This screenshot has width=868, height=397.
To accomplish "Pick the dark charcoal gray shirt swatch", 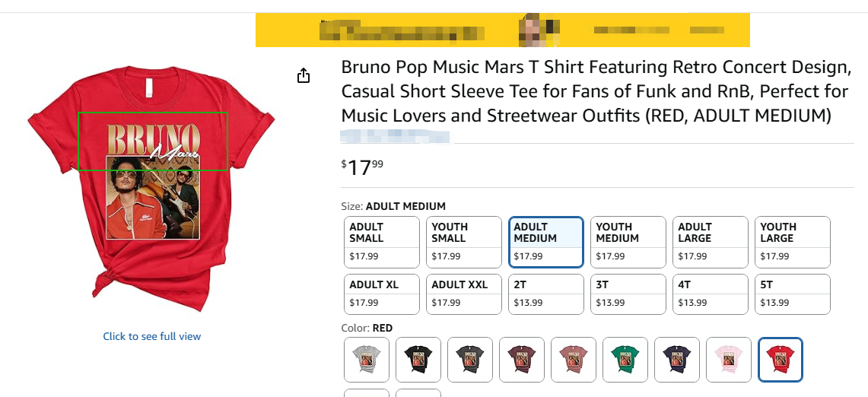I will point(470,359).
